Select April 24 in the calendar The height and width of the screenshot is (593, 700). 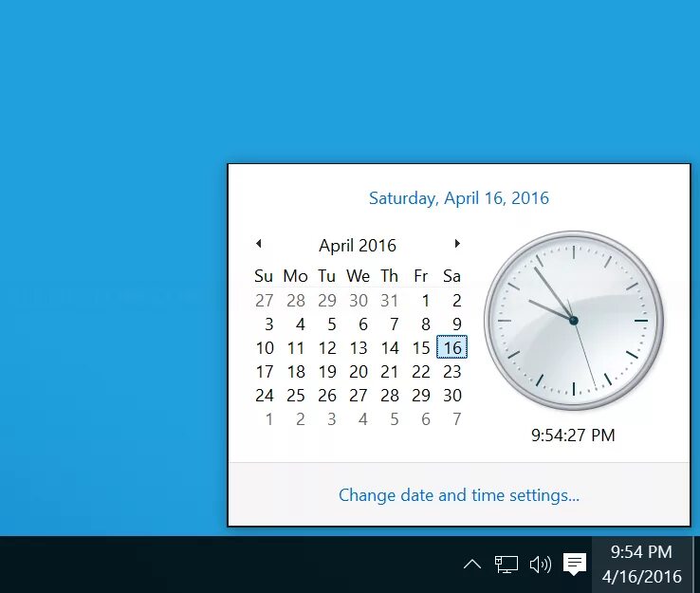coord(265,396)
